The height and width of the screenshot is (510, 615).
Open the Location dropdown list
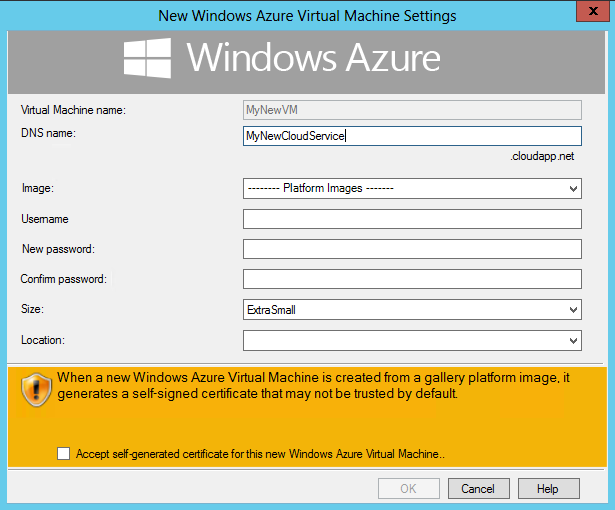(412, 341)
